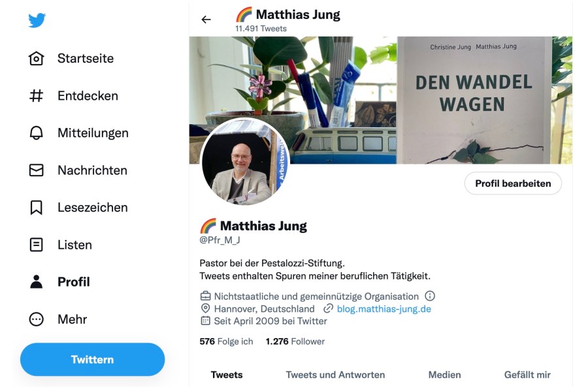Open Lesezeichen via the bookmark icon
The image size is (588, 387).
[37, 207]
